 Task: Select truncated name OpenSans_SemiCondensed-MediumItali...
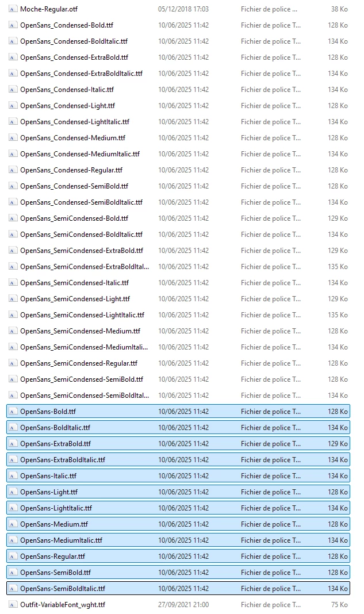click(84, 347)
